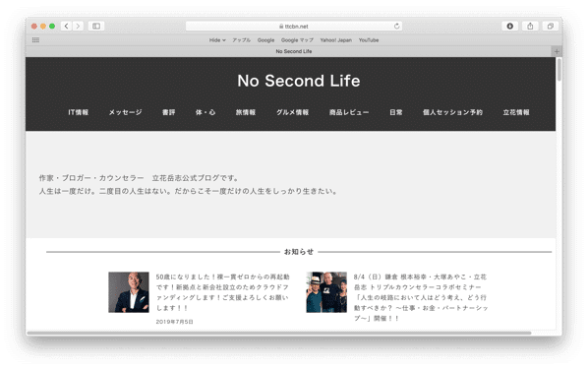The image size is (588, 370).
Task: Click the No Second Life site title
Action: pyautogui.click(x=299, y=81)
